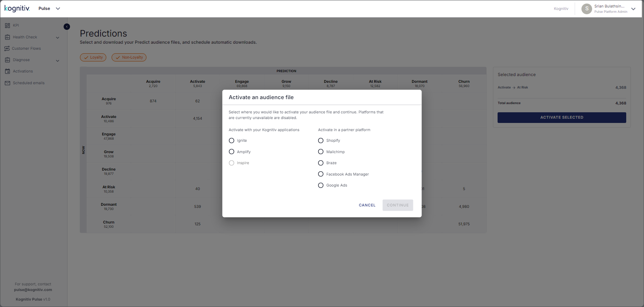The height and width of the screenshot is (307, 644).
Task: Click the Activations calendar icon
Action: coord(7,71)
